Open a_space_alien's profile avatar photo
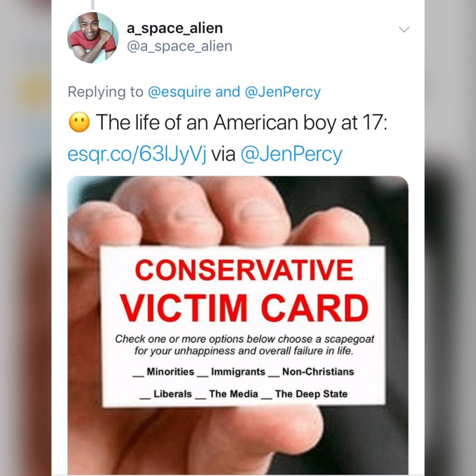 [x=93, y=38]
